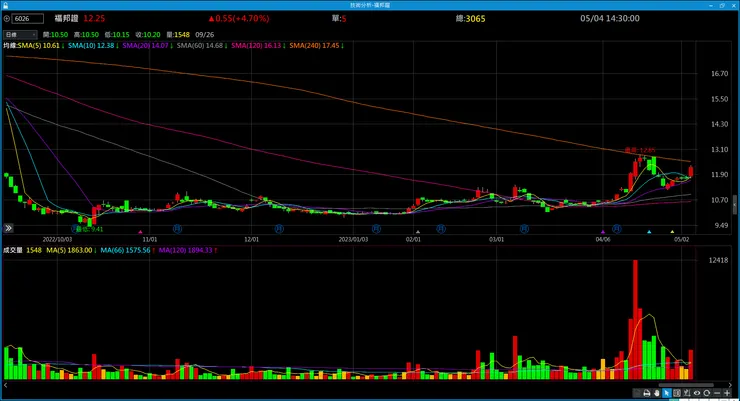Zoom out with the minus icon

point(717,393)
